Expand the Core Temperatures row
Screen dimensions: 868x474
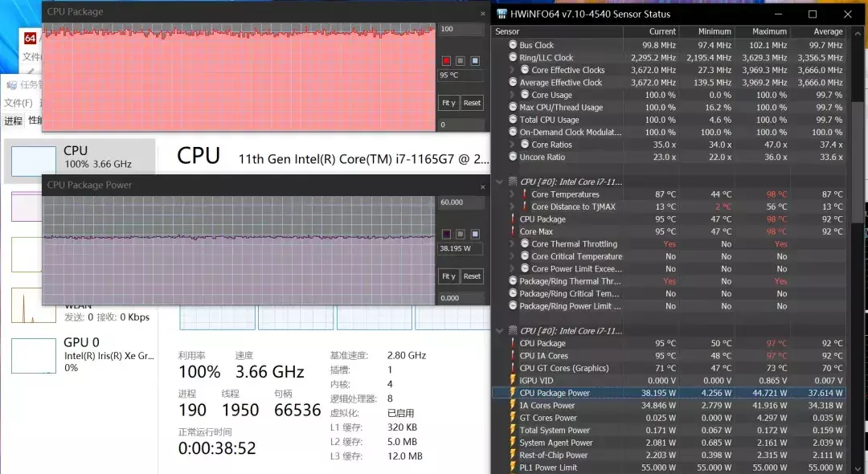[513, 194]
